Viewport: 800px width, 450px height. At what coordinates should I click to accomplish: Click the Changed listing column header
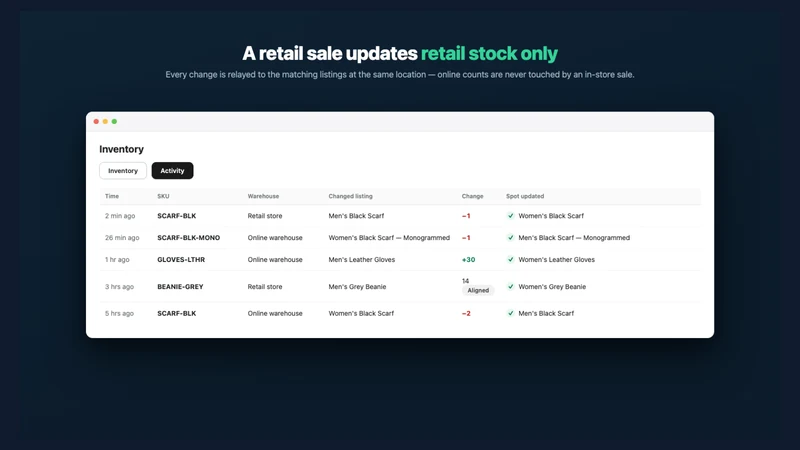coord(351,196)
